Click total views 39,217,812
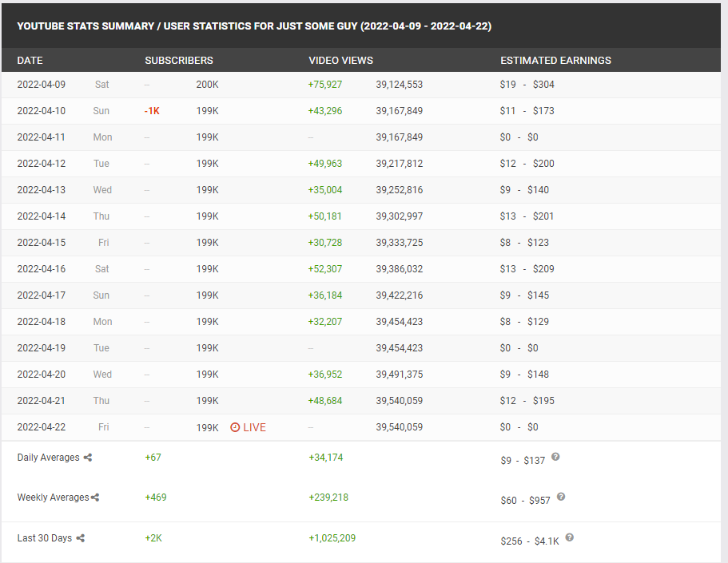The width and height of the screenshot is (728, 563). pos(400,164)
